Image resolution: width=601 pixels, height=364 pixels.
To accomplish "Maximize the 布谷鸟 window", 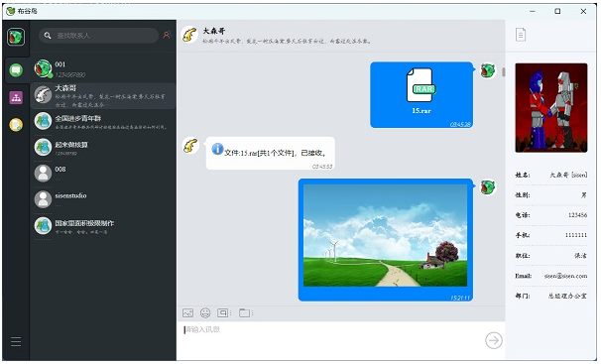I will (557, 11).
